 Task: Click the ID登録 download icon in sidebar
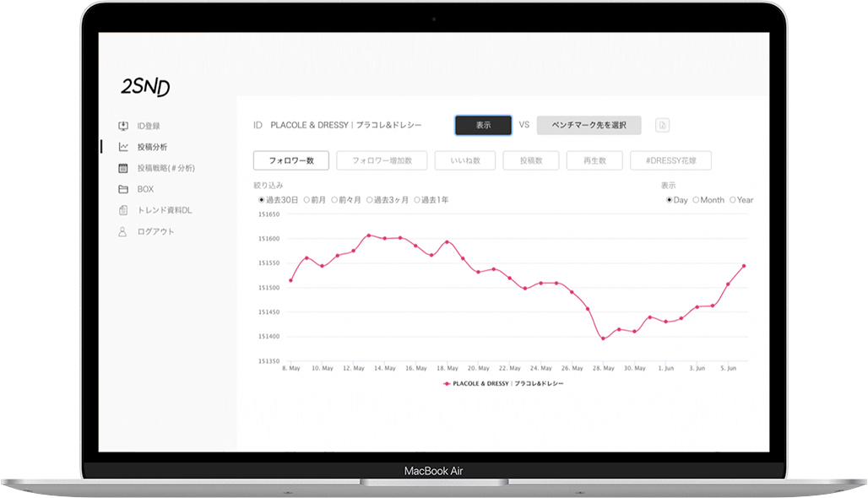(x=123, y=126)
